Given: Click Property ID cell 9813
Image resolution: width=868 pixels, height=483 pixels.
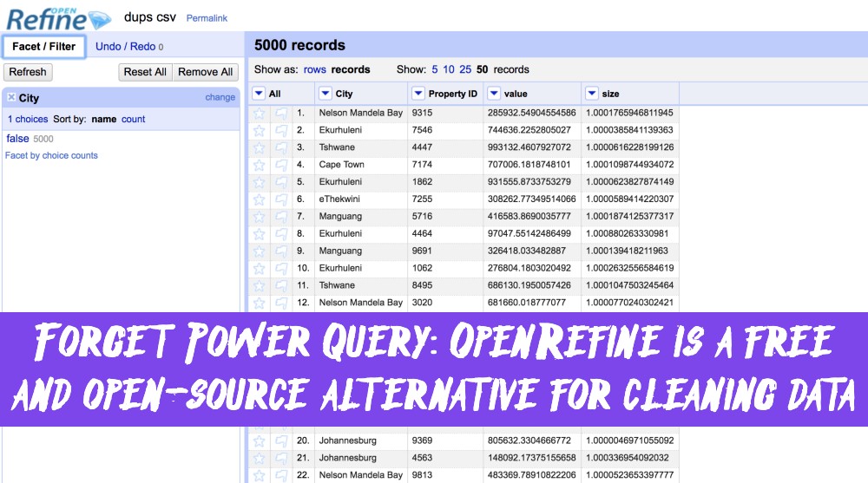Looking at the screenshot, I should 423,475.
